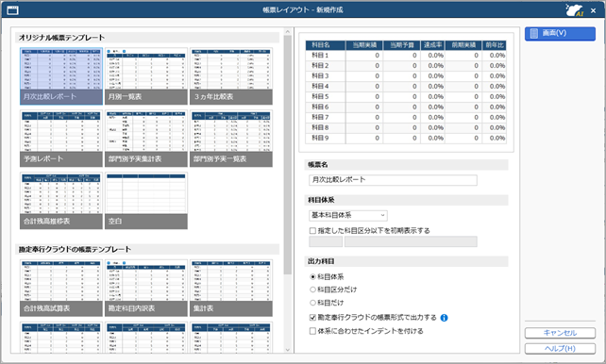
Task: Click the 前期実績 column header
Action: 463,45
